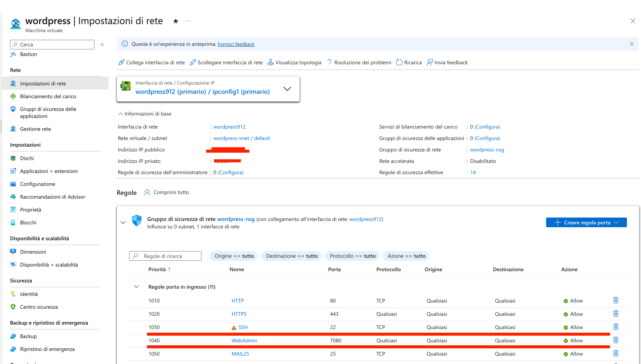Open the WebAdmin rule name
The image size is (641, 364).
(x=244, y=340)
